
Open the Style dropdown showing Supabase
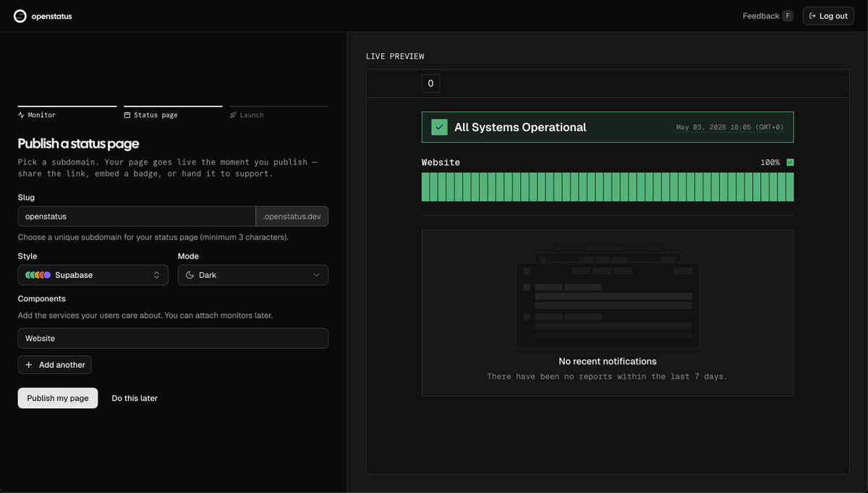(x=93, y=275)
